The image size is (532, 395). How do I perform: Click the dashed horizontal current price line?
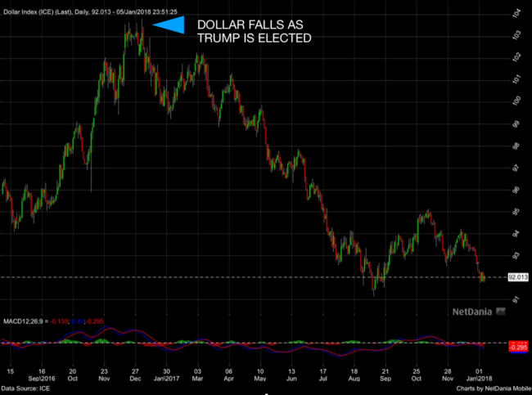click(246, 278)
